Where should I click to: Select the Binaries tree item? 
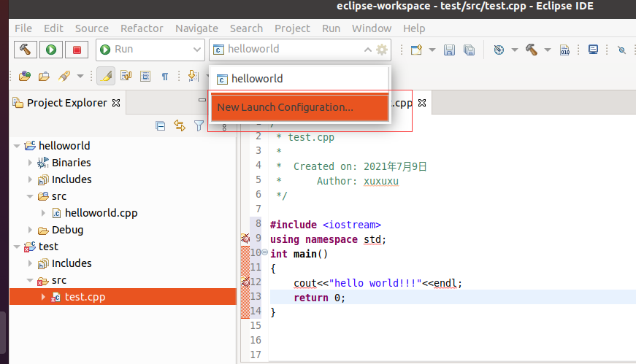click(x=71, y=163)
